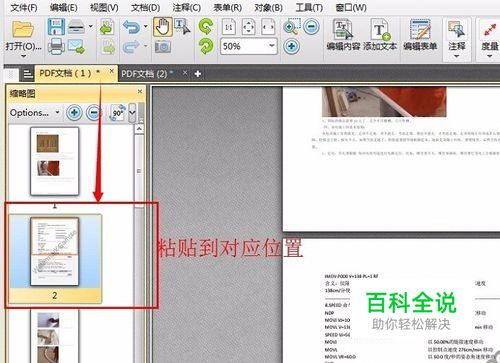This screenshot has height=363, width=500.
Task: Select the page 3 thumbnail with photos
Action: 55,337
